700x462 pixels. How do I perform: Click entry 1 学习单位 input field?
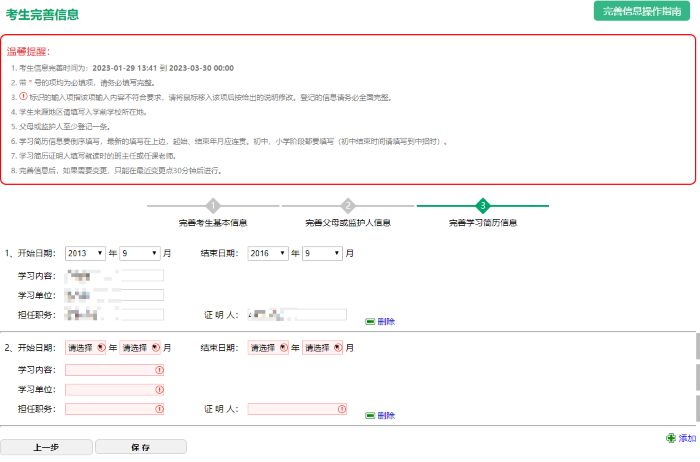tap(114, 295)
